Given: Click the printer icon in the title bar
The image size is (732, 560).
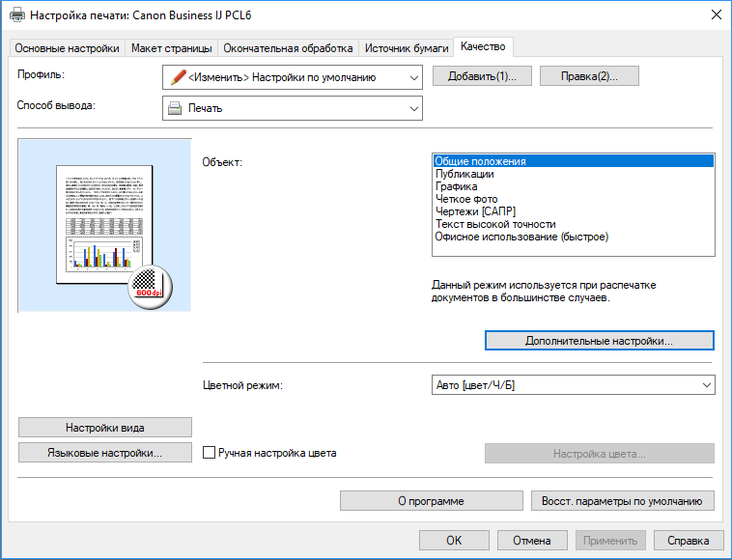Looking at the screenshot, I should [17, 14].
